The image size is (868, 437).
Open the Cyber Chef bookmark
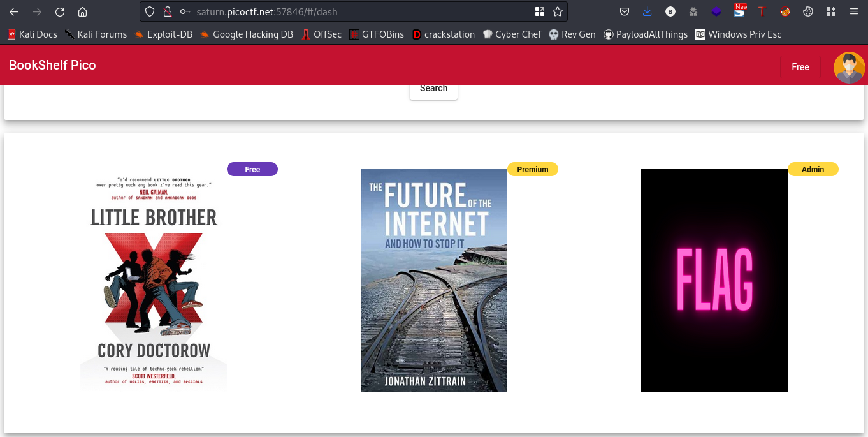(512, 34)
